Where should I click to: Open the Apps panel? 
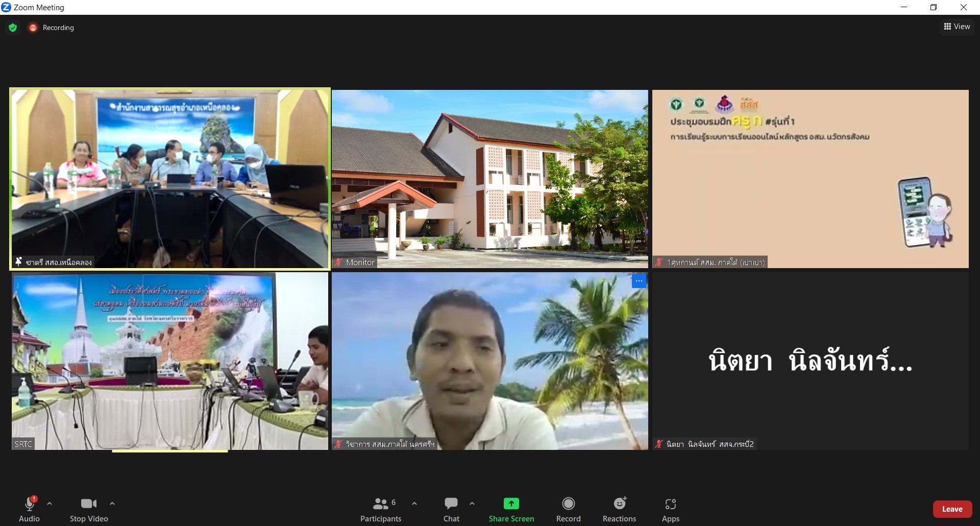pos(670,510)
